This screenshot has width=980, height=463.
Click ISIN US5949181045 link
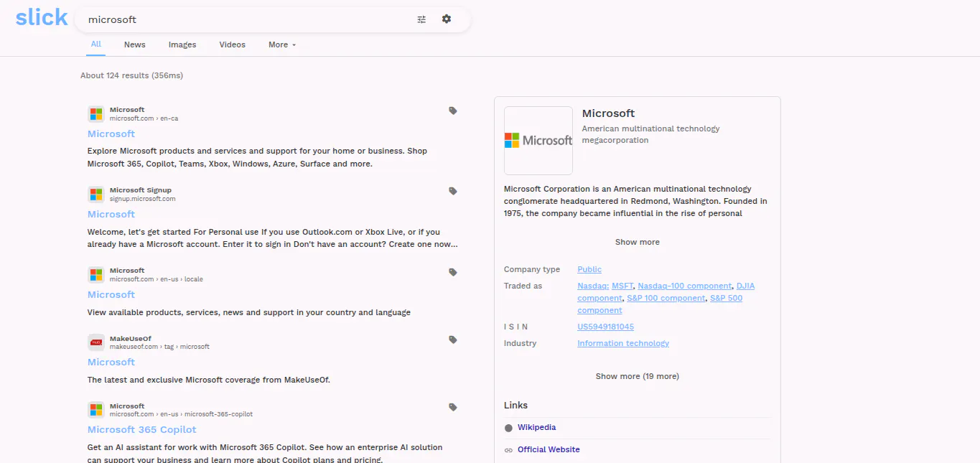point(606,327)
